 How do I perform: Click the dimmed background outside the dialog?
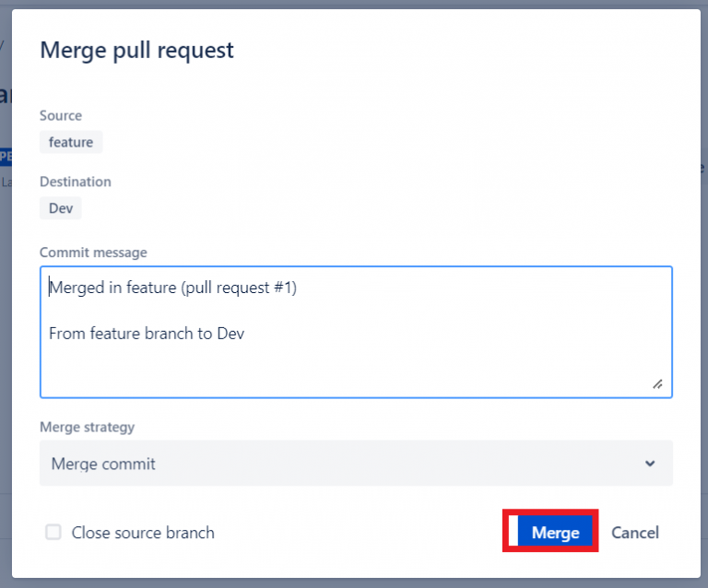pos(5,276)
